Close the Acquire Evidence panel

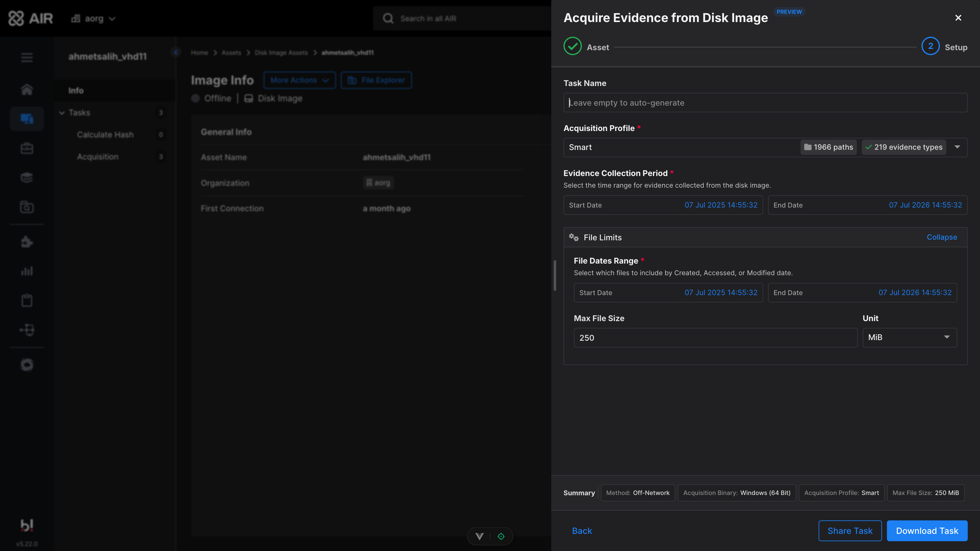pos(958,18)
